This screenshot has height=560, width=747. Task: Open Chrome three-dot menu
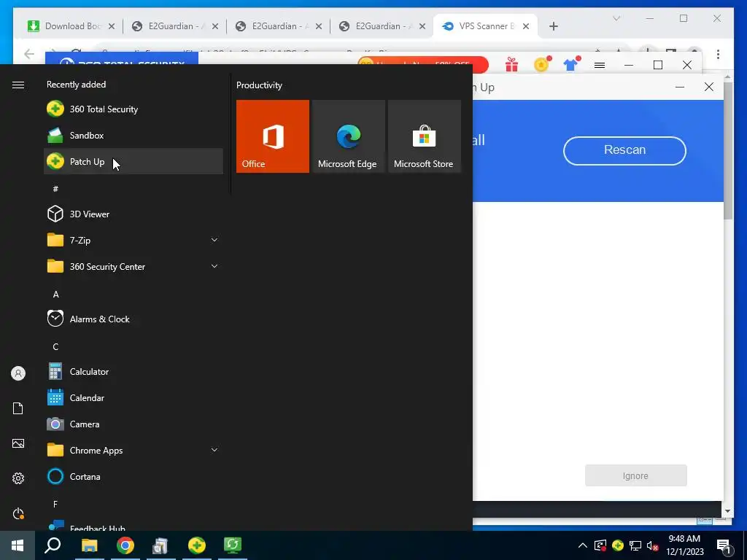[718, 54]
